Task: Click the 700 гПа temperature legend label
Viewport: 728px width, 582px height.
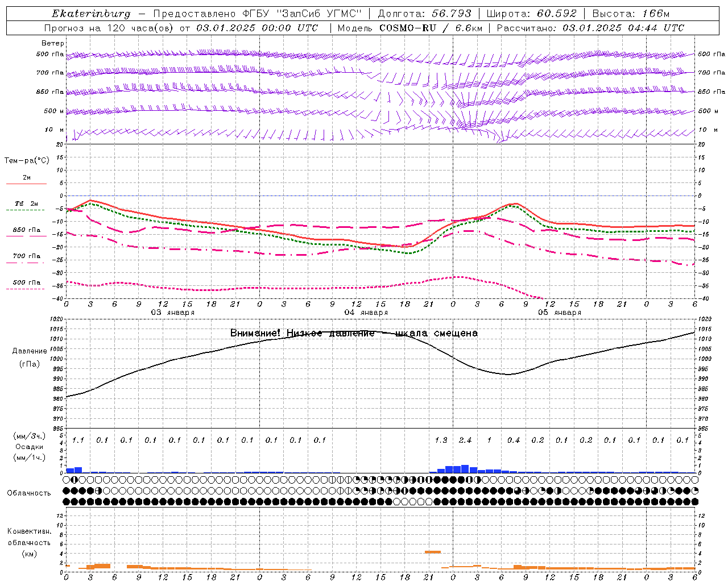Action: point(27,256)
